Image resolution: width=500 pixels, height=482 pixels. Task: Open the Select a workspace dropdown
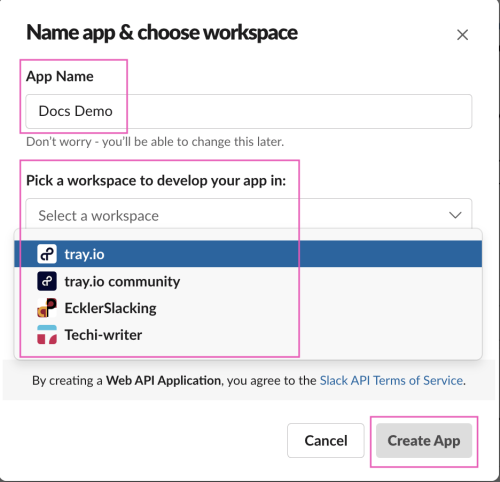249,215
